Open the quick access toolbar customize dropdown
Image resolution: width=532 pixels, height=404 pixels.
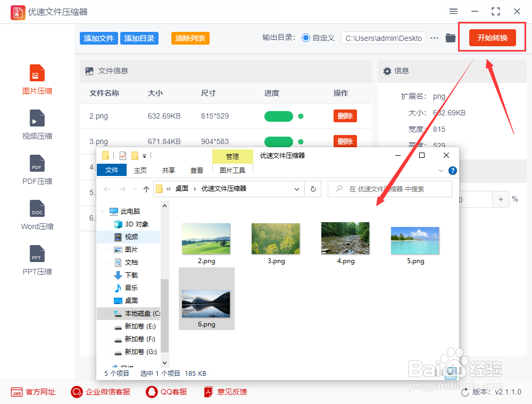144,156
